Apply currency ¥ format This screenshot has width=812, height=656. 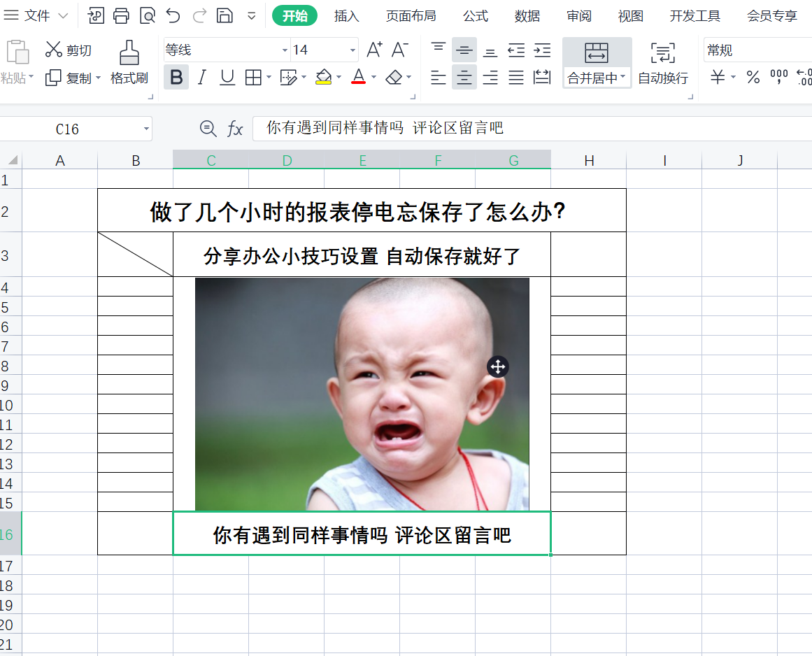(x=718, y=77)
